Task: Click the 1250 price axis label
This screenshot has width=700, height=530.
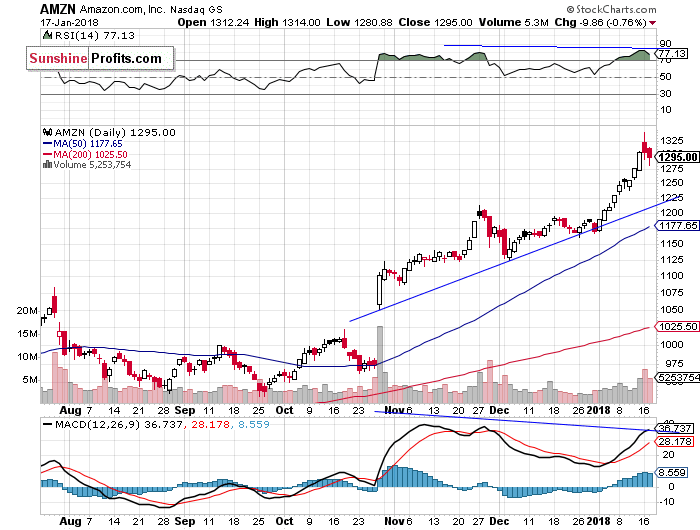Action: [x=671, y=183]
